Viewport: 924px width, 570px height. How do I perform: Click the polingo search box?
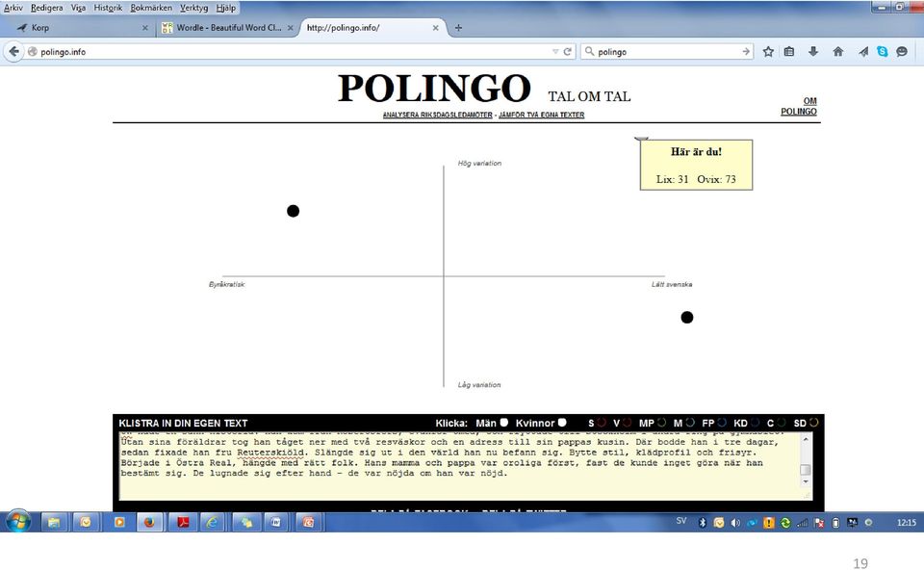point(668,51)
